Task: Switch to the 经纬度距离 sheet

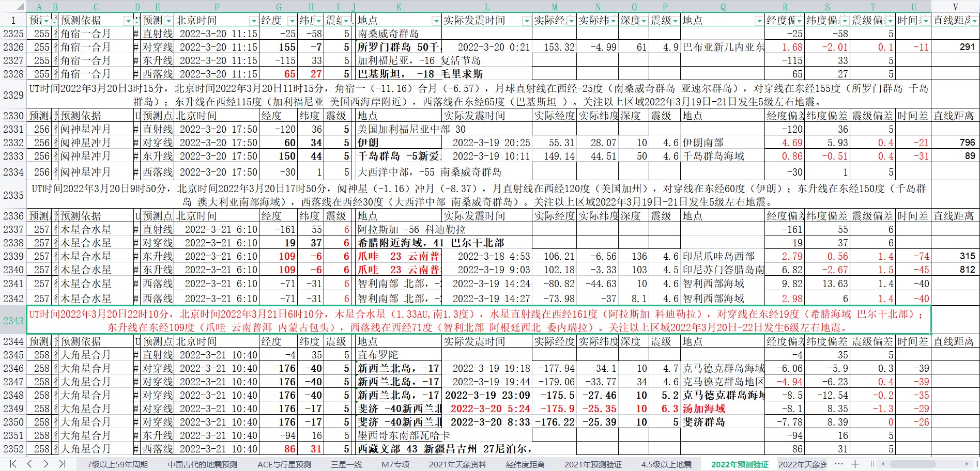Action: coord(525,464)
